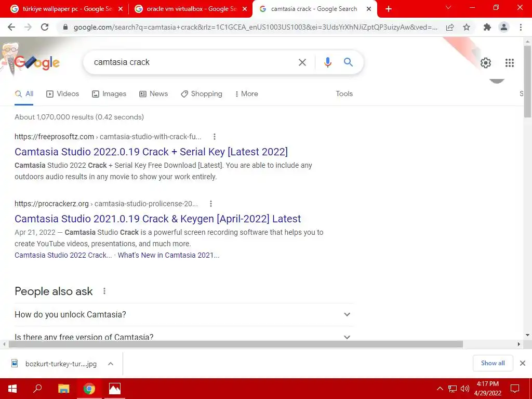Close the downloads bar
532x399 pixels.
(523, 363)
